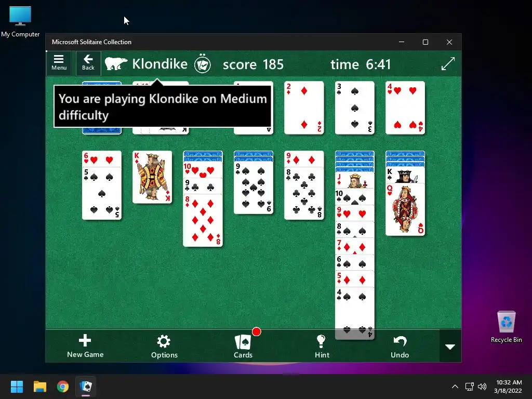Image resolution: width=532 pixels, height=399 pixels.
Task: Select the 6 of hearts tableau card
Action: coord(102,159)
